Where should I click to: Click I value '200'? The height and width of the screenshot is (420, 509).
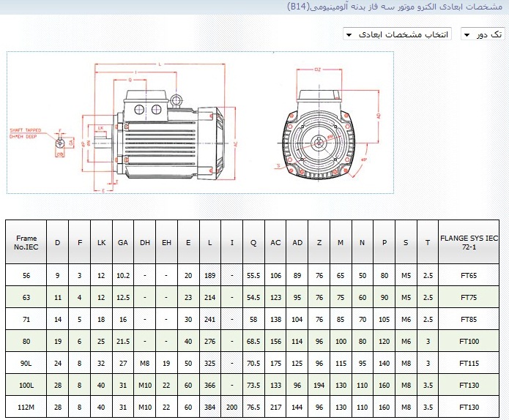(231, 407)
